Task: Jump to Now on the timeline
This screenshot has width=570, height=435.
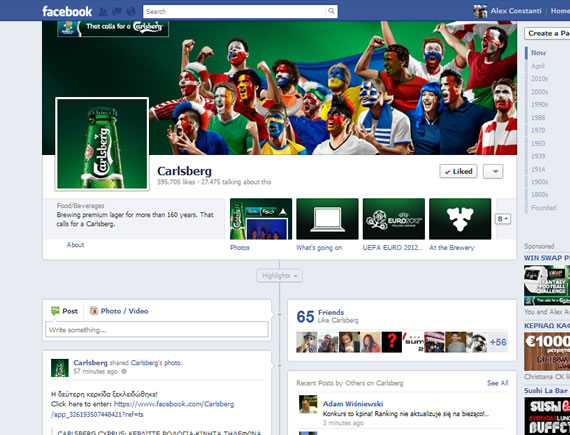Action: point(538,53)
